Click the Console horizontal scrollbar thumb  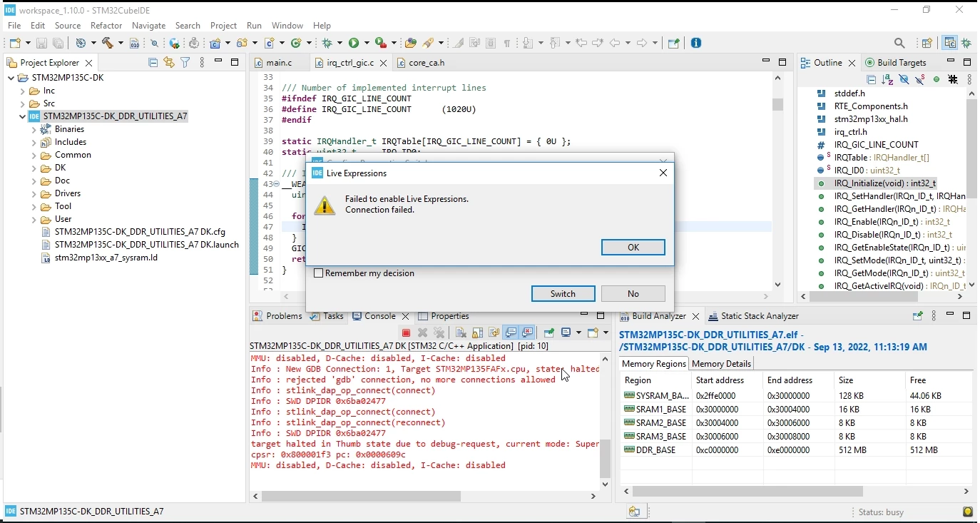[361, 496]
